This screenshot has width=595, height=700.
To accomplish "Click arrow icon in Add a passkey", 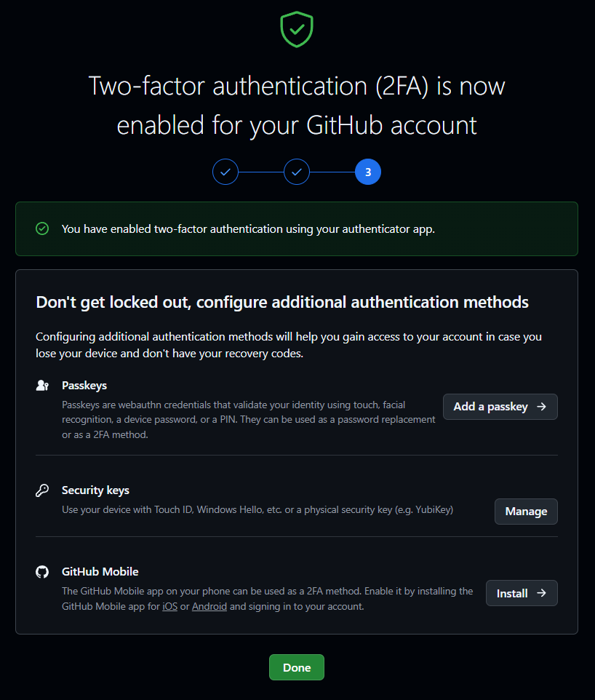I will coord(541,407).
